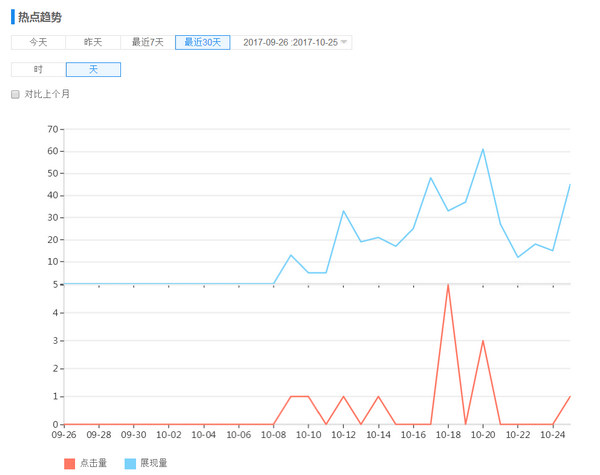This screenshot has height=475, width=600.
Task: Click the 10-08 x-axis date label
Action: click(x=273, y=435)
